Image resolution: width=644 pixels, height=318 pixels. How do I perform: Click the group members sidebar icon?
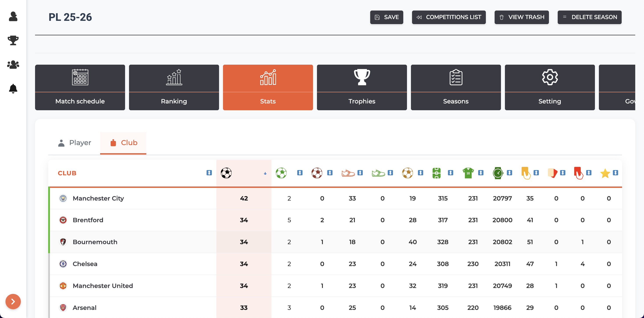click(13, 65)
